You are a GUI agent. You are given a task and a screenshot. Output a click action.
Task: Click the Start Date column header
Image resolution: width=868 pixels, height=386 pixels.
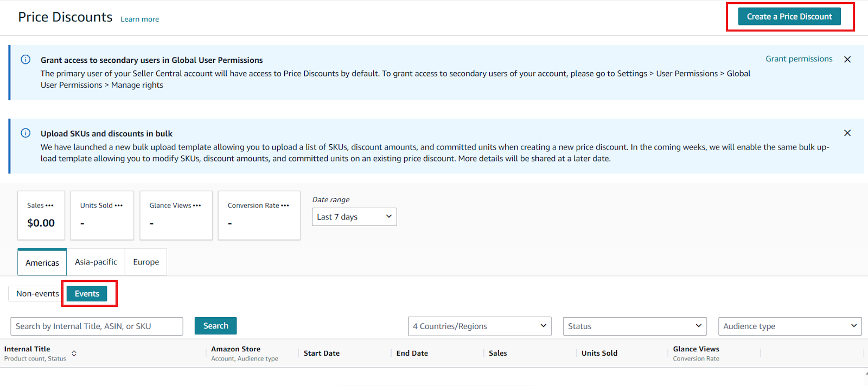(x=322, y=353)
